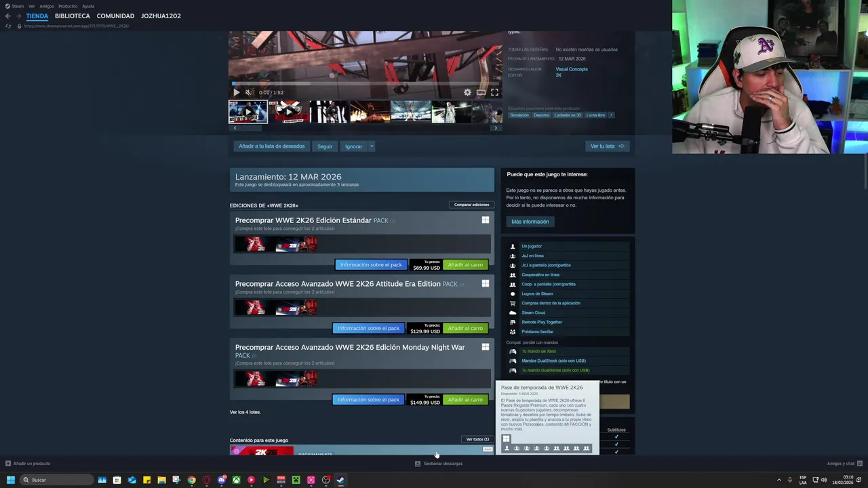This screenshot has height=488, width=868.
Task: Expand more tags with plus button
Action: click(611, 115)
